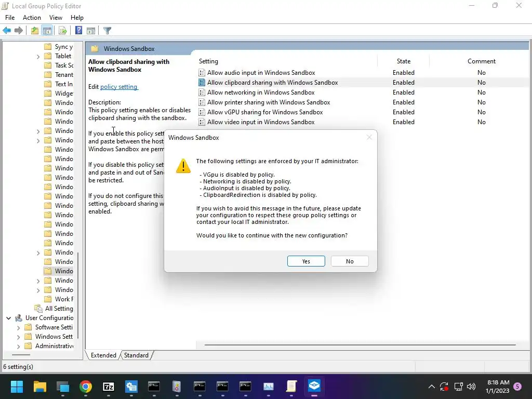Click the Export List toolbar icon

(62, 31)
